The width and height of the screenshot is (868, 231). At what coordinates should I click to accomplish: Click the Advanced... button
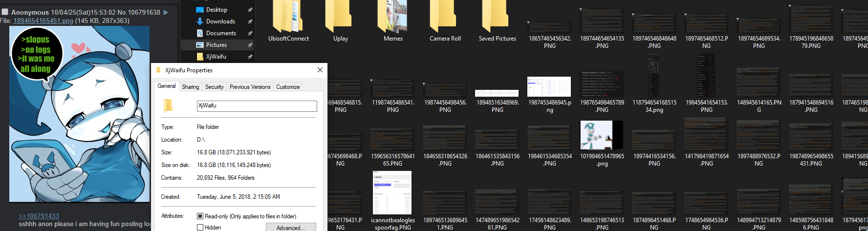pyautogui.click(x=291, y=227)
